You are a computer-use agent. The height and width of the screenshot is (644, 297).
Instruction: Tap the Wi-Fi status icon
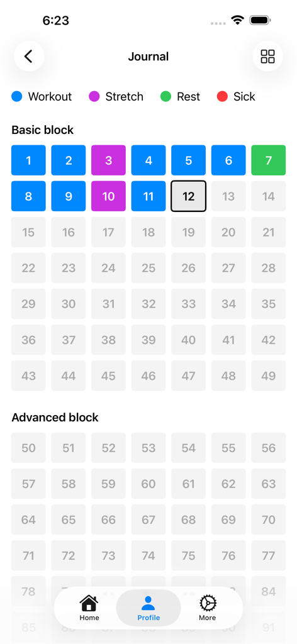(237, 20)
